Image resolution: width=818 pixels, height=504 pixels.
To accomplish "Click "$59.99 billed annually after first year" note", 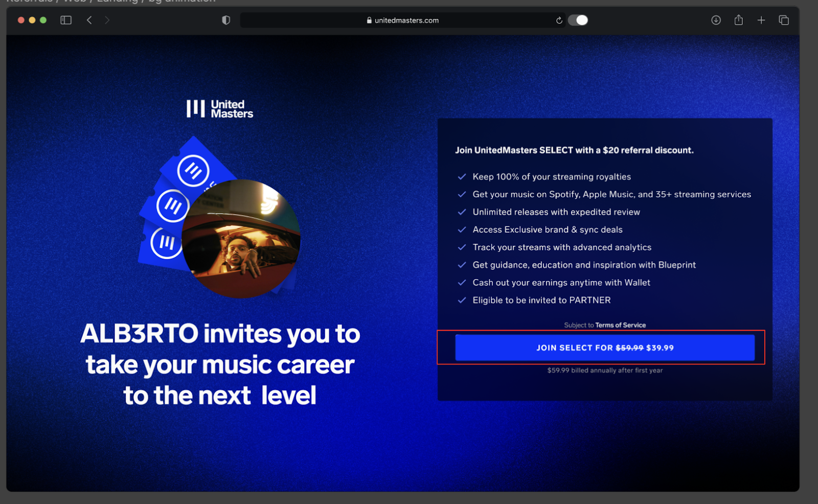I will pyautogui.click(x=605, y=371).
